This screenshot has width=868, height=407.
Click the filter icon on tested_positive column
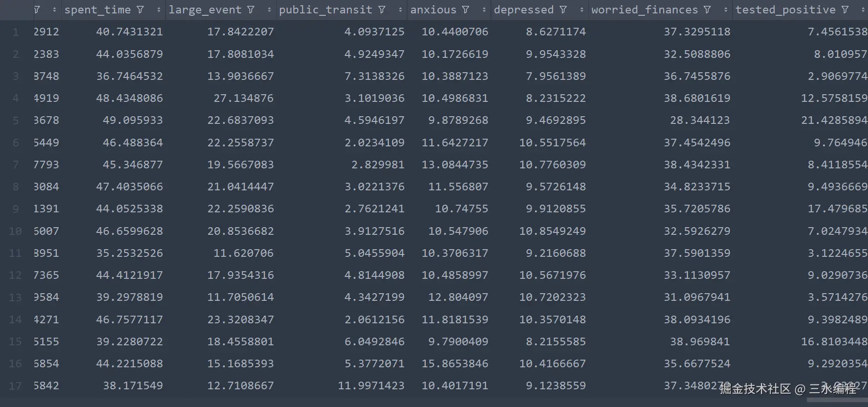point(845,10)
